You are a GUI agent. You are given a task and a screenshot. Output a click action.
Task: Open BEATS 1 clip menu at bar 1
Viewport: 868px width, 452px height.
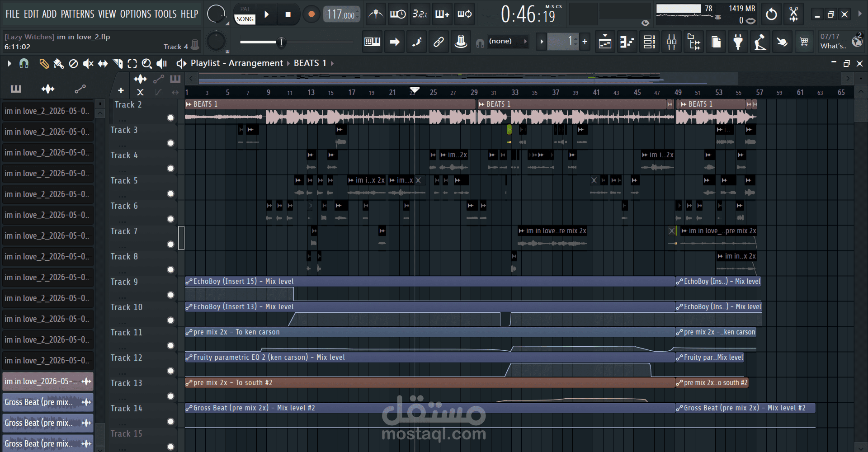[x=189, y=104]
